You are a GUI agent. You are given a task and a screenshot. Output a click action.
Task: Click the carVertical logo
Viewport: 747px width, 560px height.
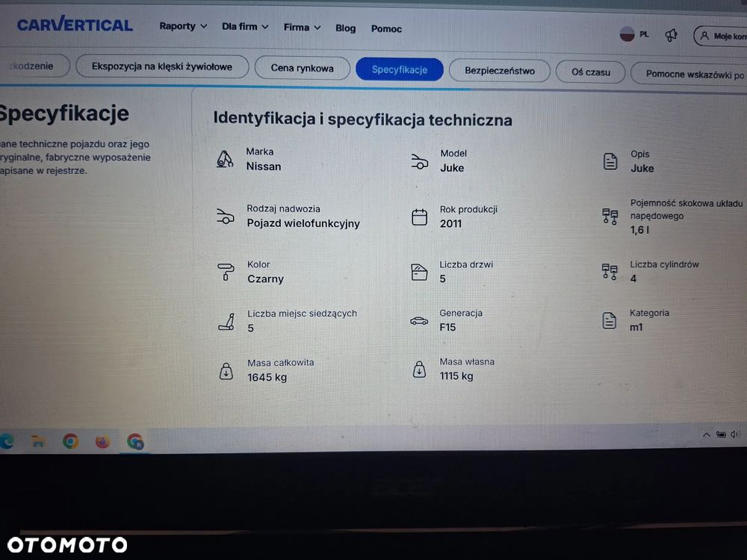tap(75, 25)
